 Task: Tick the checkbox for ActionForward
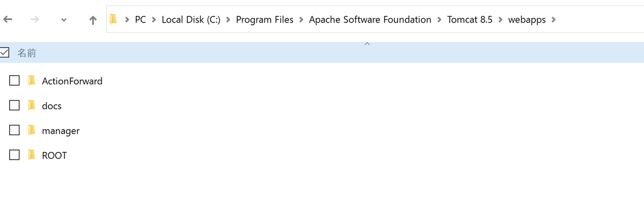click(14, 81)
